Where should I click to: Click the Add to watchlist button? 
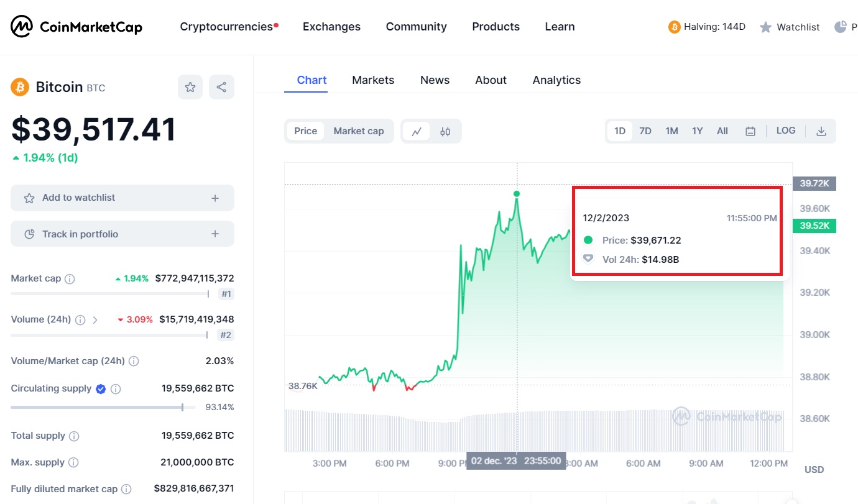122,198
